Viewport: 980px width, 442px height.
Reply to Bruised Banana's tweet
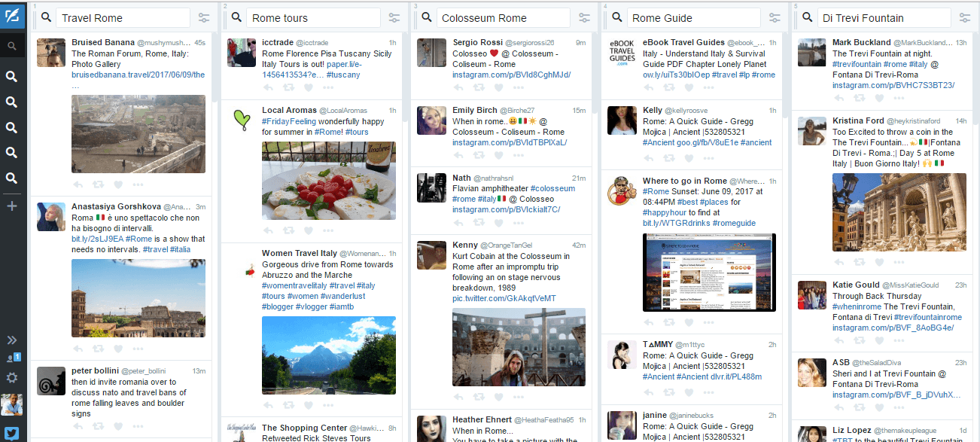[78, 184]
